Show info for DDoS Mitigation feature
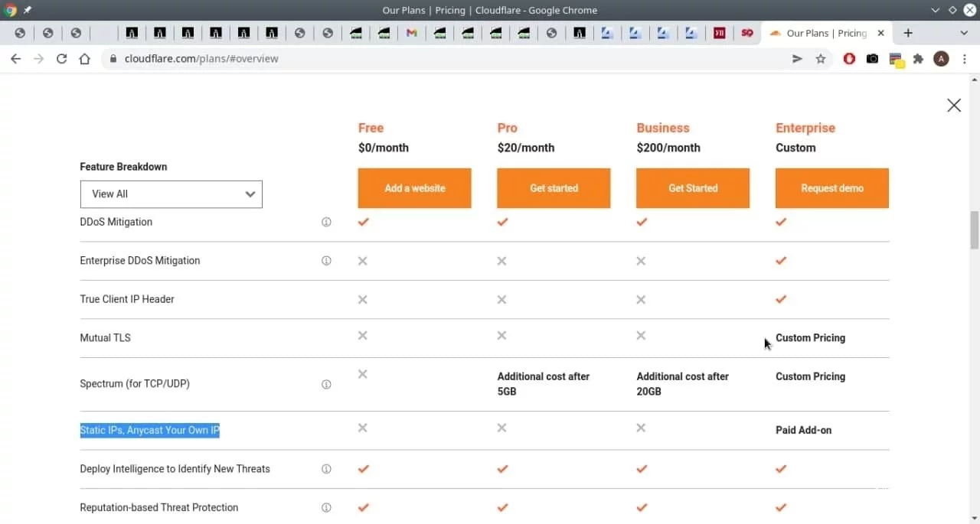This screenshot has height=524, width=980. [326, 222]
